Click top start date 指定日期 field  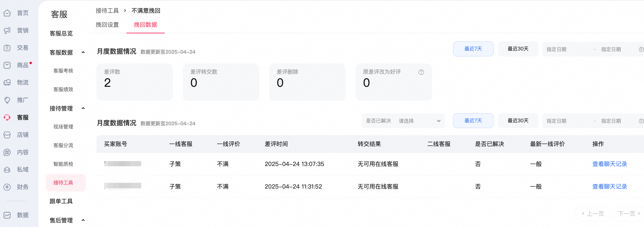(x=556, y=49)
